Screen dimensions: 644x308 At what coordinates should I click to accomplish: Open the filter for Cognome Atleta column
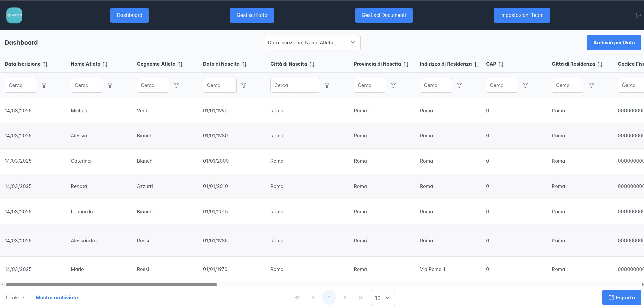[176, 85]
